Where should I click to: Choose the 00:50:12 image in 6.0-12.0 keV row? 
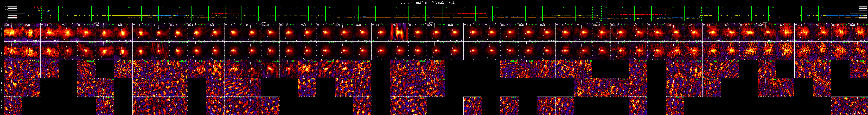(x=804, y=51)
